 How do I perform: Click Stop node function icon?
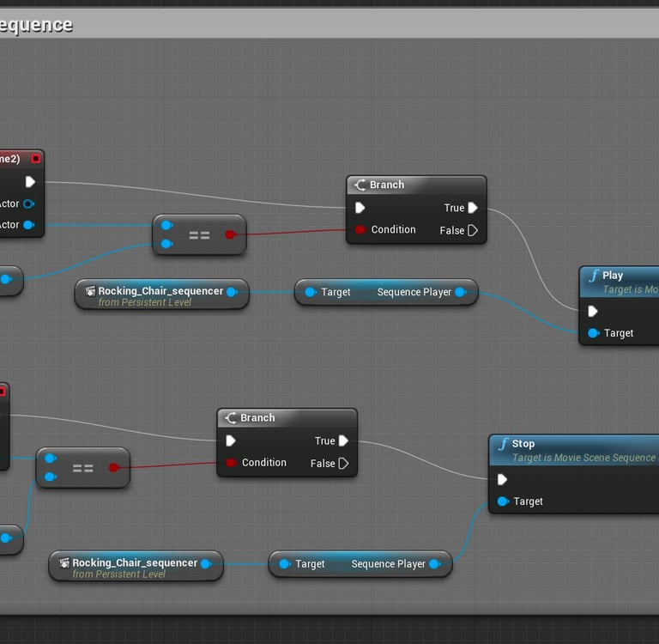[x=503, y=444]
